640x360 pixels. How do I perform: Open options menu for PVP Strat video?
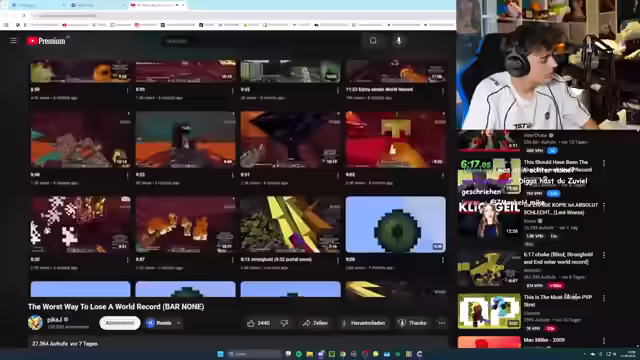604,298
